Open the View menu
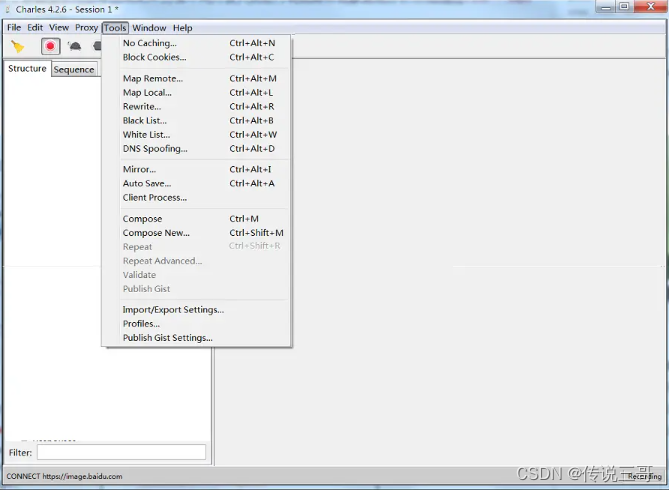Image resolution: width=669 pixels, height=492 pixels. pos(59,28)
